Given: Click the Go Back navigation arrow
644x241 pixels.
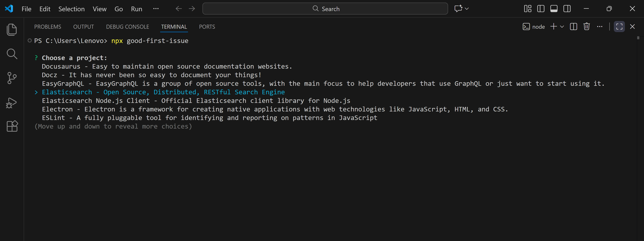Looking at the screenshot, I should [x=178, y=9].
